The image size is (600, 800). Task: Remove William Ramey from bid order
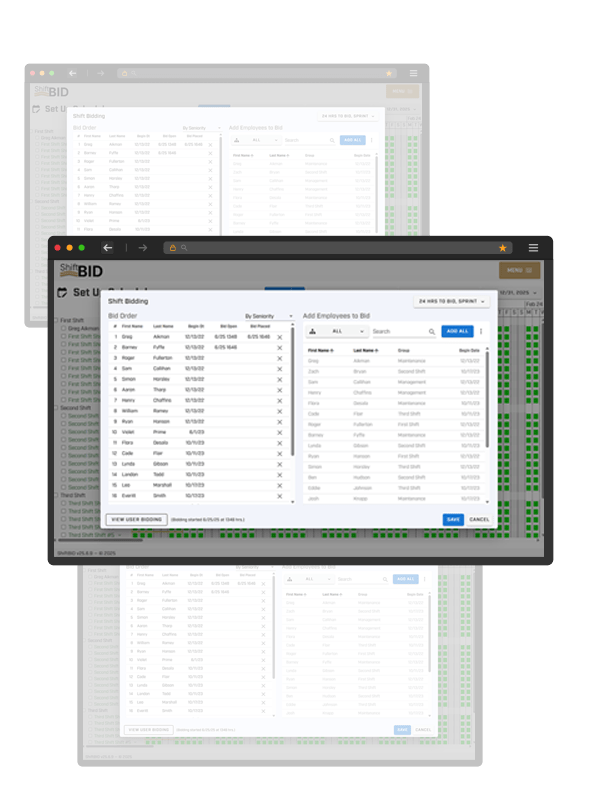(x=280, y=411)
